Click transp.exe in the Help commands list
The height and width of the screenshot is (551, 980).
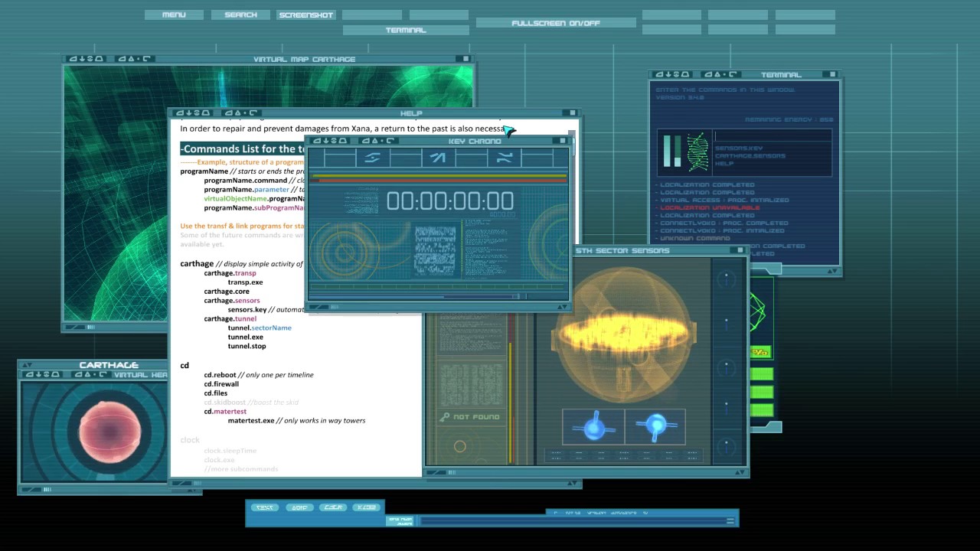(x=245, y=282)
